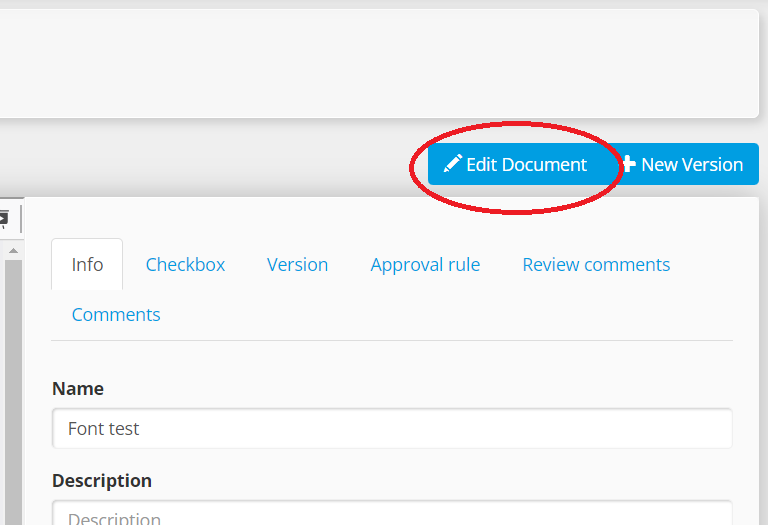The image size is (768, 525).
Task: Select the Info tab
Action: pyautogui.click(x=87, y=264)
